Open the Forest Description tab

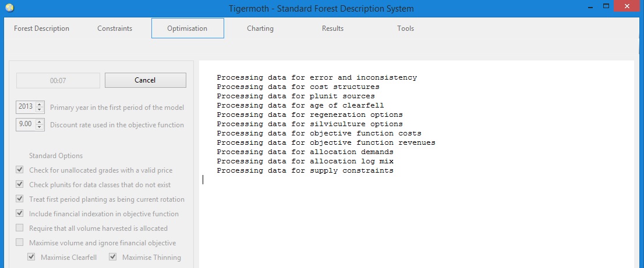41,28
